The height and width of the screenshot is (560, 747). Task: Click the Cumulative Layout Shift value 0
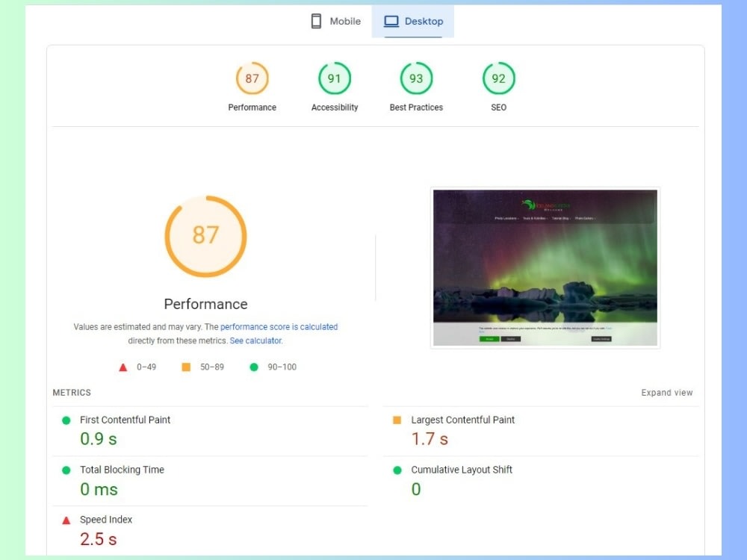(416, 489)
